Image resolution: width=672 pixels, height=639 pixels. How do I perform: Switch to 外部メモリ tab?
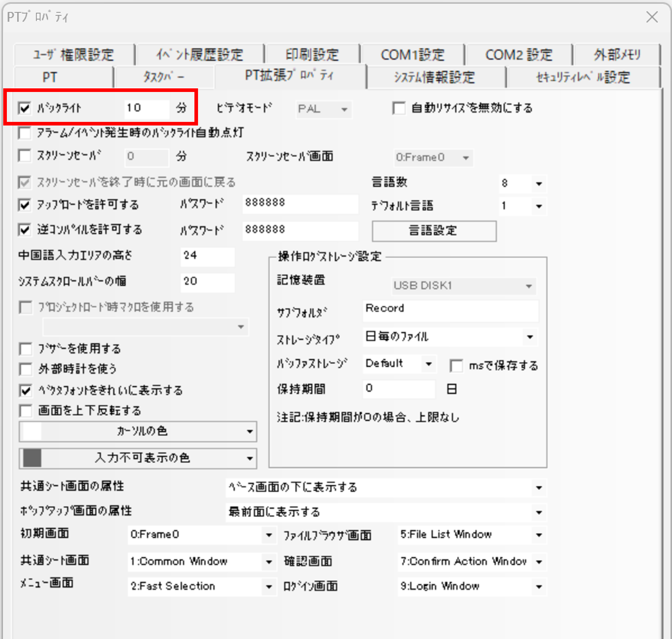(x=617, y=55)
